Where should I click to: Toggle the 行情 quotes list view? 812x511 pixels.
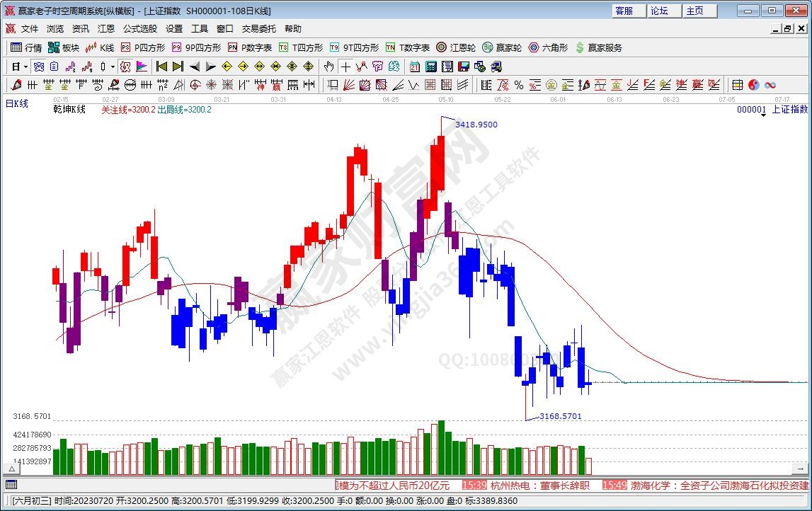click(x=25, y=47)
